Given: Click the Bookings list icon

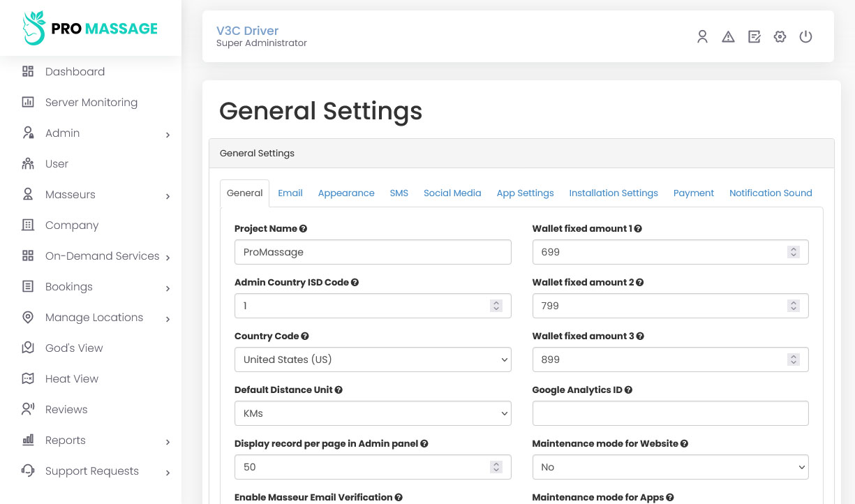Looking at the screenshot, I should (28, 286).
